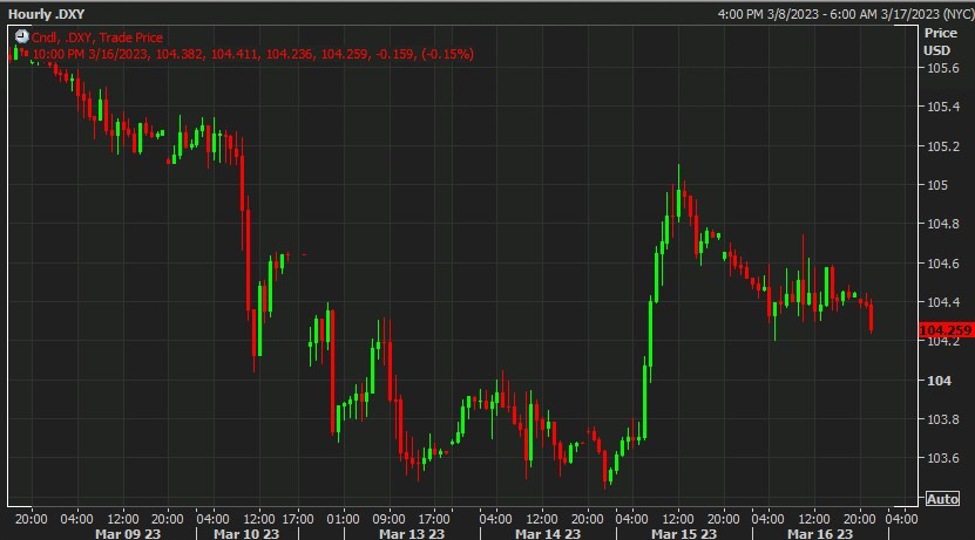Click the 09:00 time axis label
This screenshot has width=975, height=540.
click(388, 518)
